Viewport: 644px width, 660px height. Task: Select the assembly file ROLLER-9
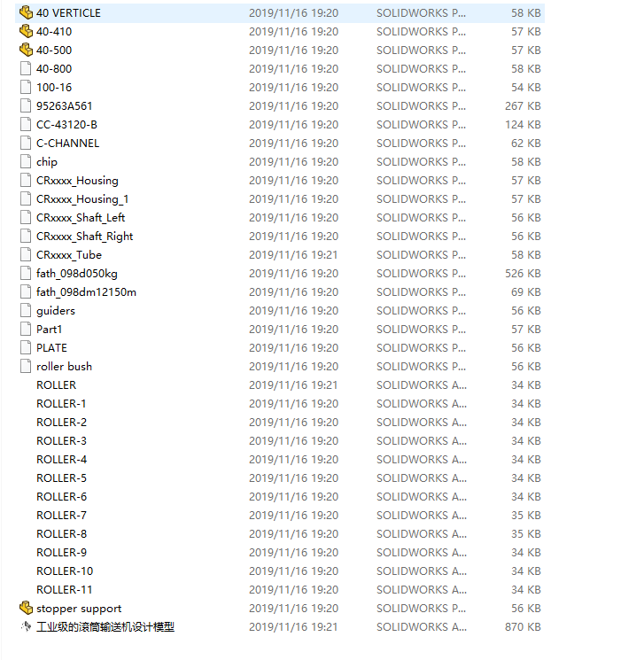click(x=61, y=552)
